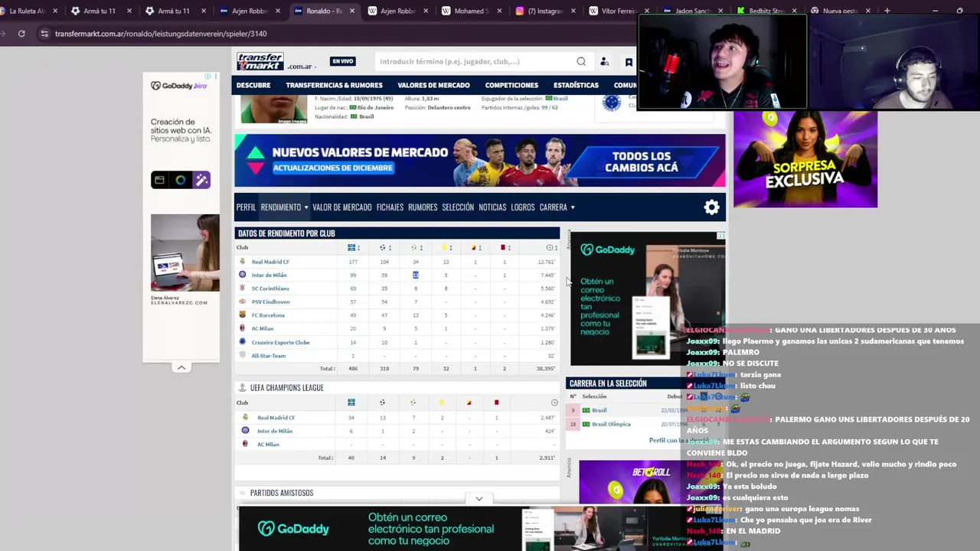Image resolution: width=980 pixels, height=551 pixels.
Task: Click the browser address bar URL
Action: point(161,34)
